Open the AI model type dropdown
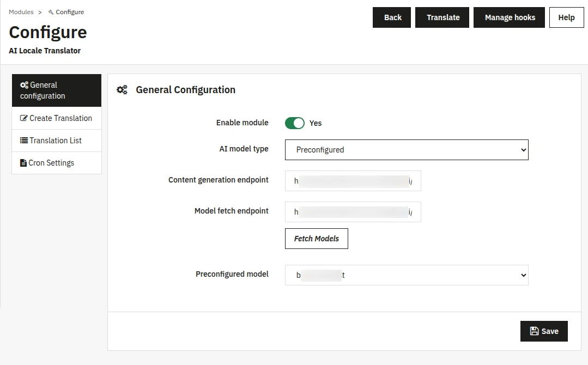 tap(407, 150)
